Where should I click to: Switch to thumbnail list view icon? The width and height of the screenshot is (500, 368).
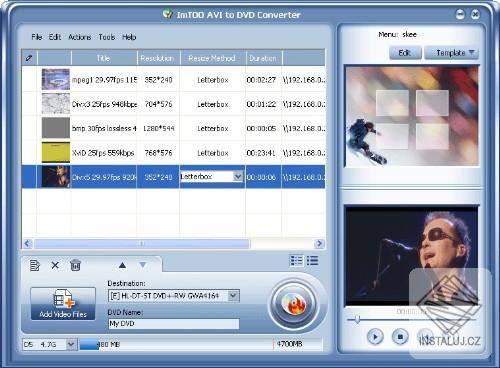click(x=297, y=260)
